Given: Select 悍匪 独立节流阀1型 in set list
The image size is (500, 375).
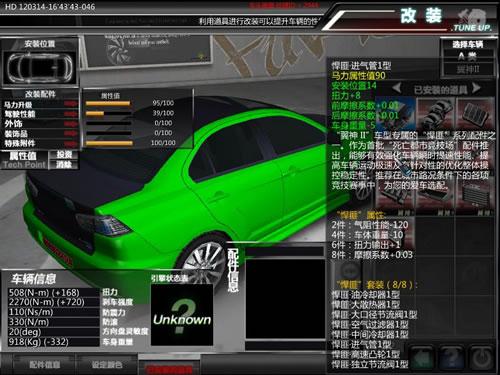Looking at the screenshot, I should click(370, 364).
